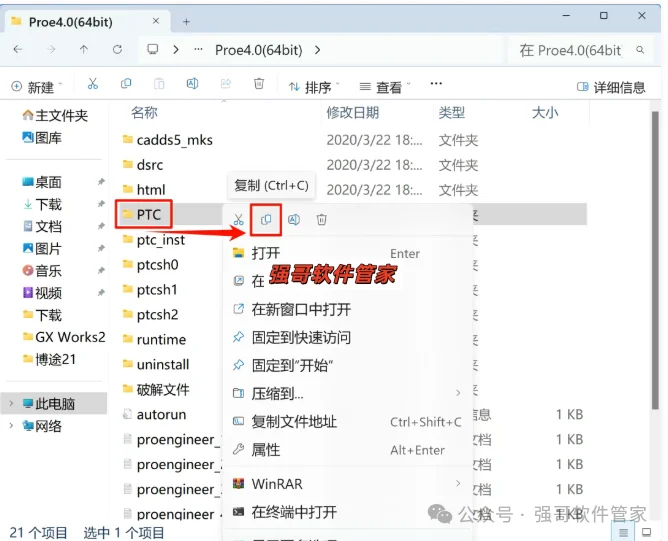Image resolution: width=668 pixels, height=541 pixels.
Task: Open 音乐 in the sidebar
Action: click(42, 270)
